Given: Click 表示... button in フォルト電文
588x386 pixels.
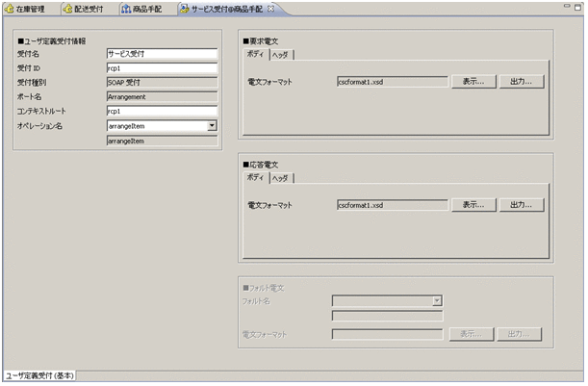Looking at the screenshot, I should coord(472,334).
